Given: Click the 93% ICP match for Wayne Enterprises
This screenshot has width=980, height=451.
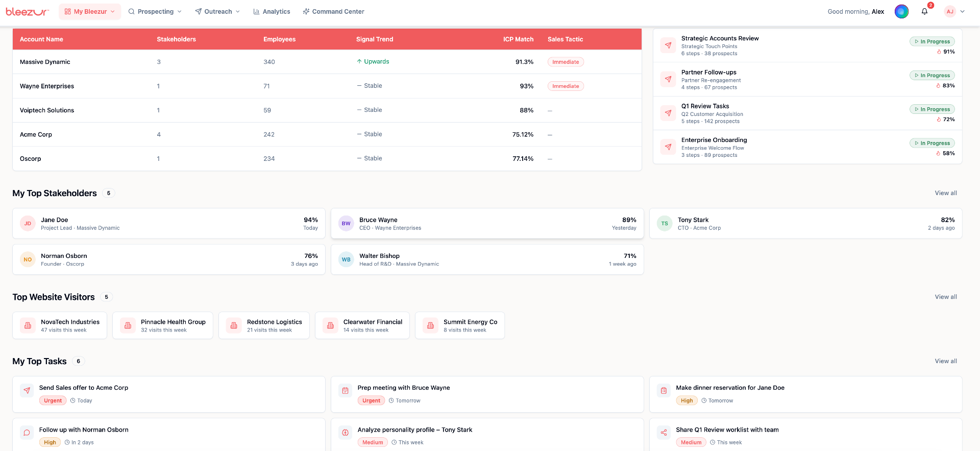Looking at the screenshot, I should [526, 86].
